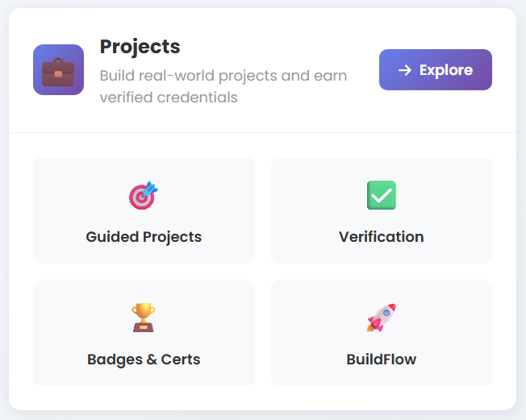Click the dart target icon
This screenshot has height=420, width=526.
pos(144,195)
